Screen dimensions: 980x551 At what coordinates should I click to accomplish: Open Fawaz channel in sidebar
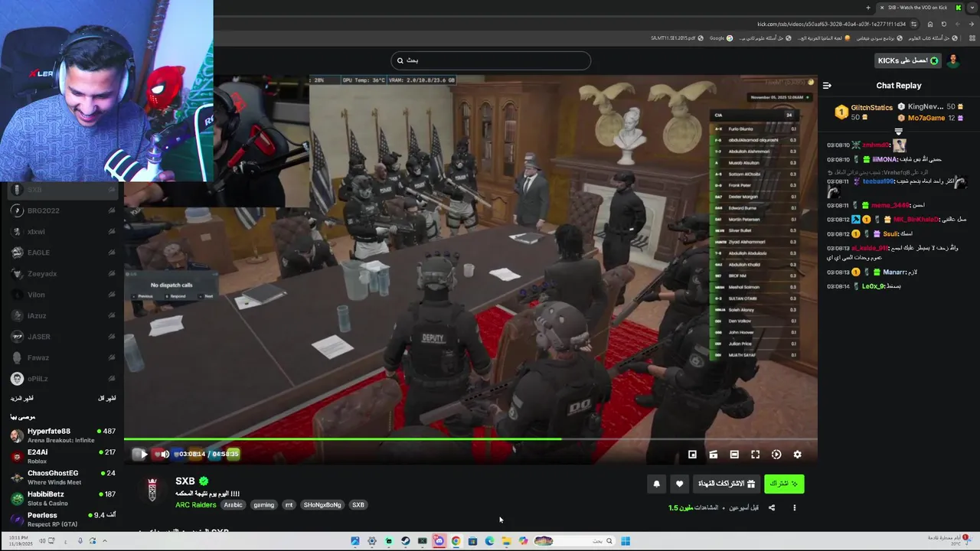point(63,358)
